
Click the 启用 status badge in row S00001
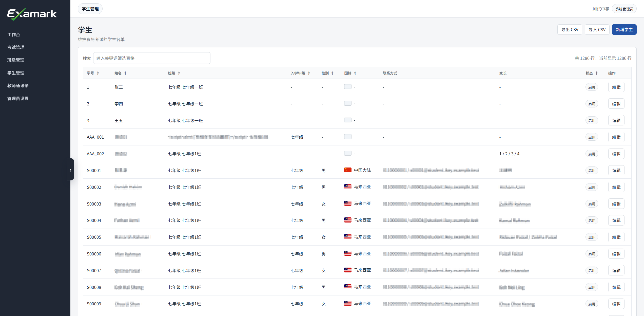tap(592, 171)
